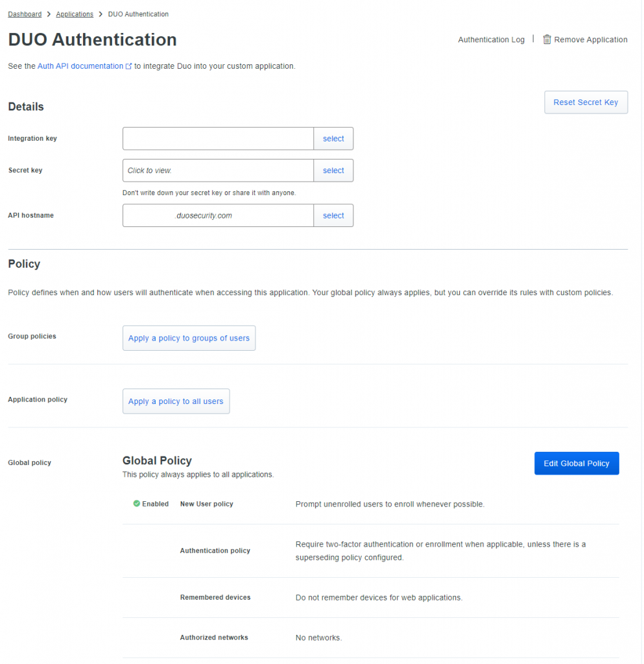Click 'This policy always applies to all applications.'
The width and height of the screenshot is (644, 664).
198,475
